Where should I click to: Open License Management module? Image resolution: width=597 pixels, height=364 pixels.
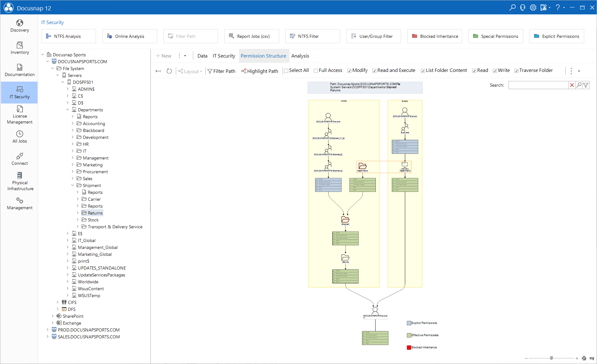click(x=19, y=115)
